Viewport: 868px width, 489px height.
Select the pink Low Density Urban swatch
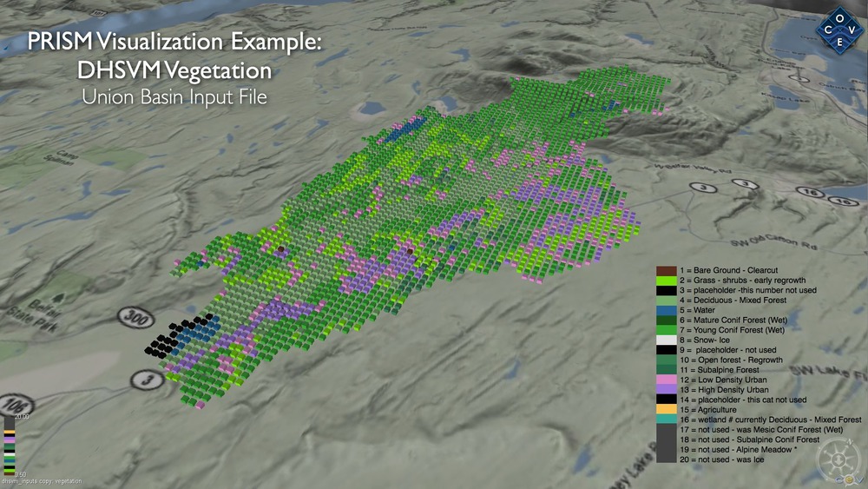667,380
